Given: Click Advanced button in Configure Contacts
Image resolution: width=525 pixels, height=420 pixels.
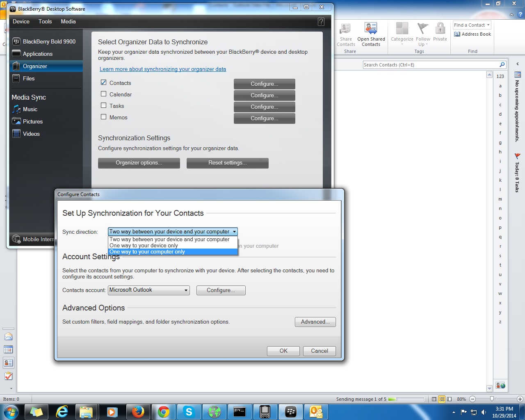Looking at the screenshot, I should coord(315,322).
